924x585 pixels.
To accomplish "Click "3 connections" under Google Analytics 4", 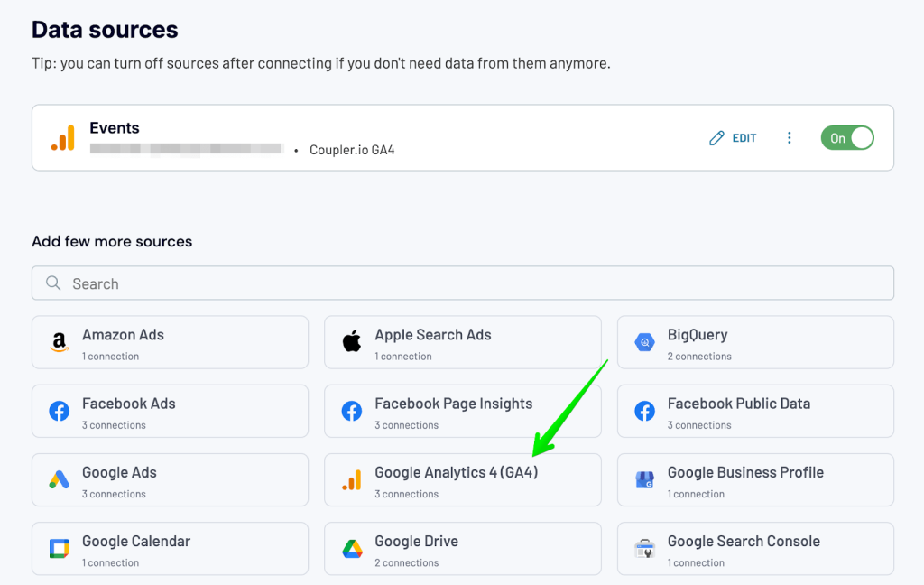I will [x=407, y=494].
